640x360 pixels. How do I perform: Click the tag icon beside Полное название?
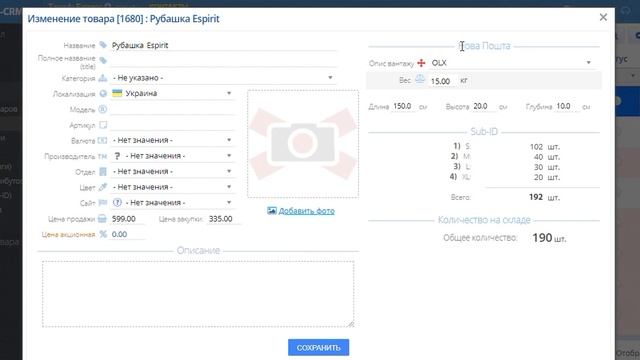(x=103, y=61)
